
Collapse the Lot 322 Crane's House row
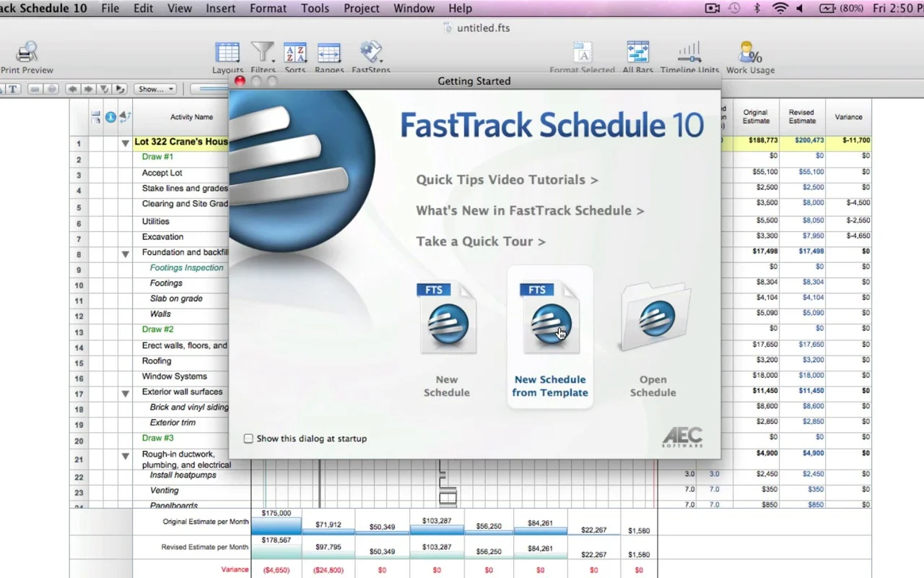tap(126, 143)
